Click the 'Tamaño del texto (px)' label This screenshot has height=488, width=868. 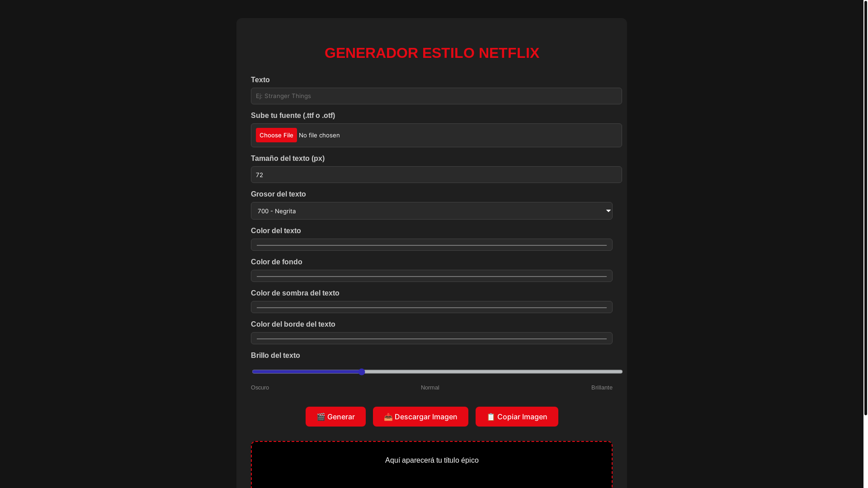[x=288, y=159]
